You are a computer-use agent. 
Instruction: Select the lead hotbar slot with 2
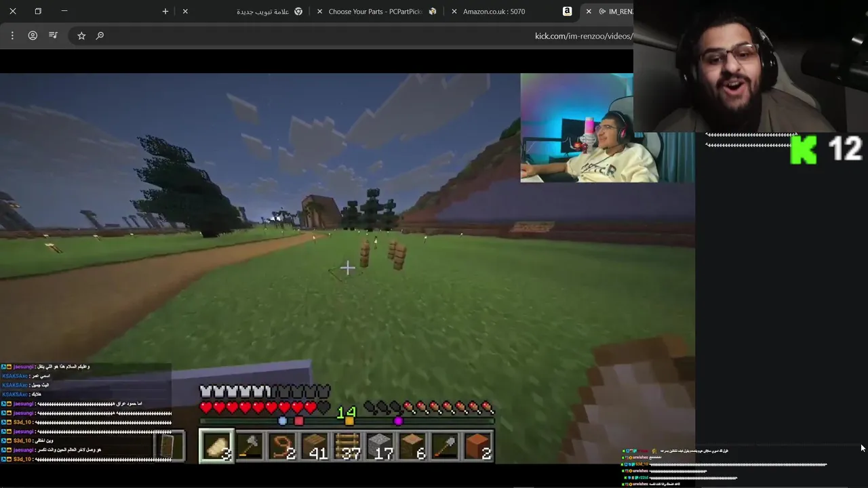coord(282,447)
